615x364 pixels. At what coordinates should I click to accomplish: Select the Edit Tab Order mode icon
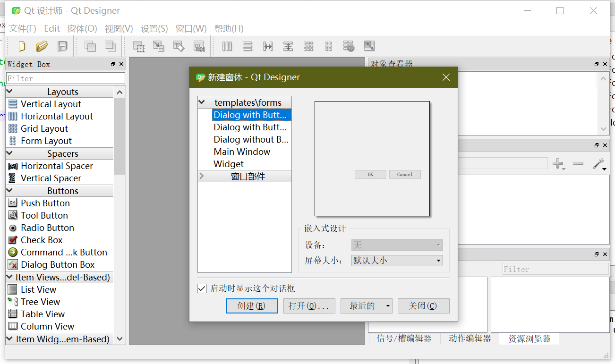[x=199, y=46]
